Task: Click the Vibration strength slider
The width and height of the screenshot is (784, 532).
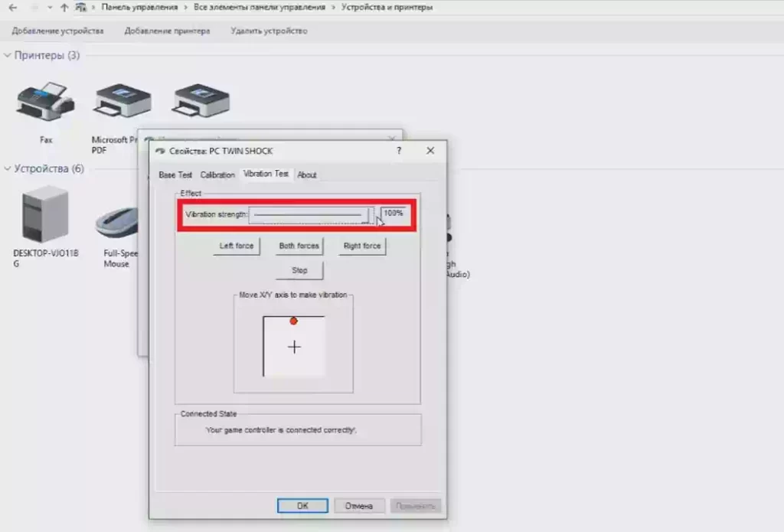Action: [310, 215]
